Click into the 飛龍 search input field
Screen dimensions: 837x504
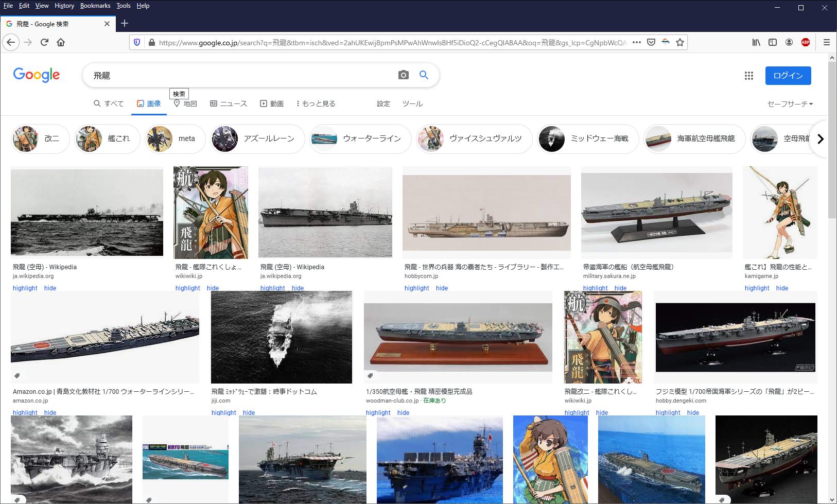point(242,76)
